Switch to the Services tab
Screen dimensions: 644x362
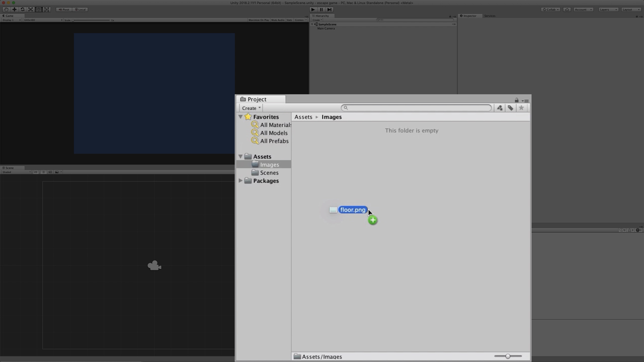490,16
